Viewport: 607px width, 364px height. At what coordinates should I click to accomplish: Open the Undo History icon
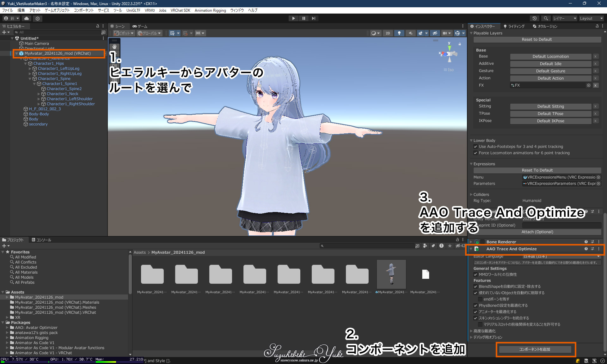[535, 18]
